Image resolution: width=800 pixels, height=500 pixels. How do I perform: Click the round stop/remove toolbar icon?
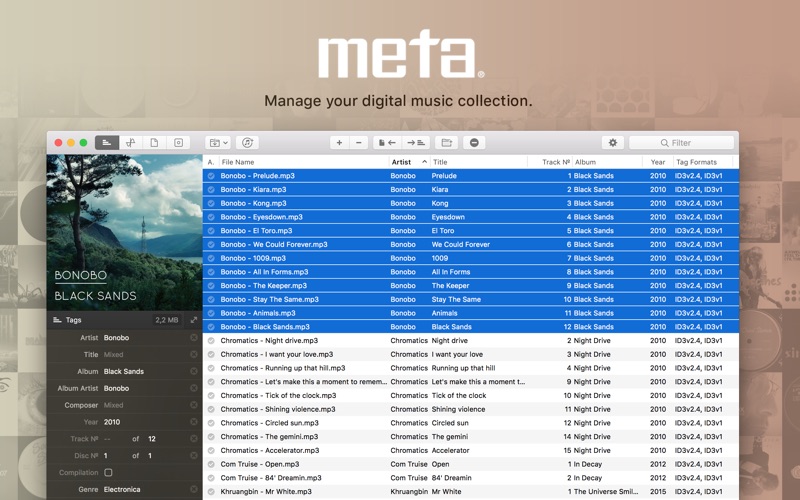(474, 143)
